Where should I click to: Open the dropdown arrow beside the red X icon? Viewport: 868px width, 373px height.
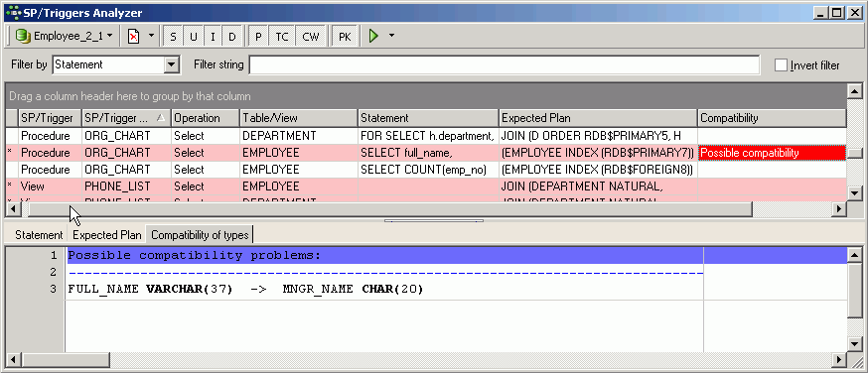tap(151, 37)
